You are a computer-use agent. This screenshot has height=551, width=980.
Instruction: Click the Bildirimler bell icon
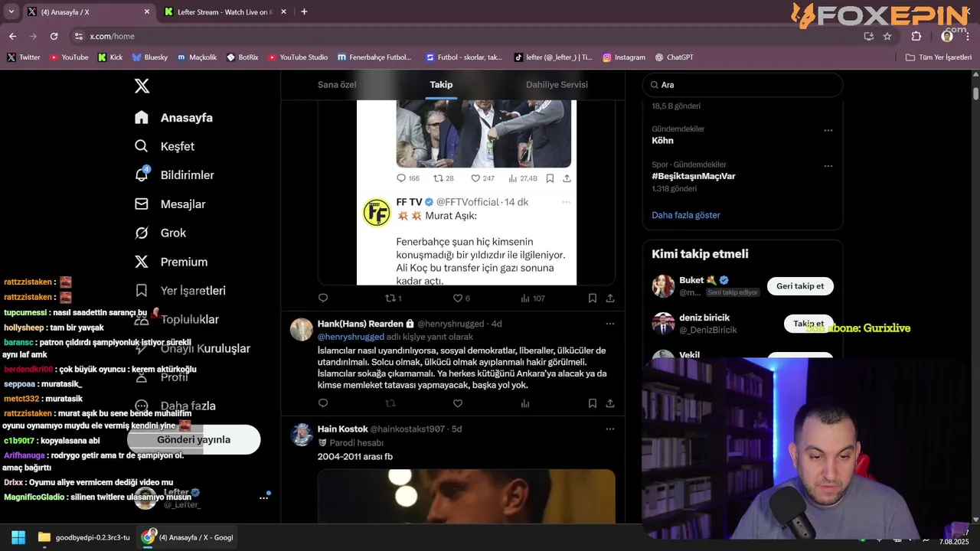(142, 175)
